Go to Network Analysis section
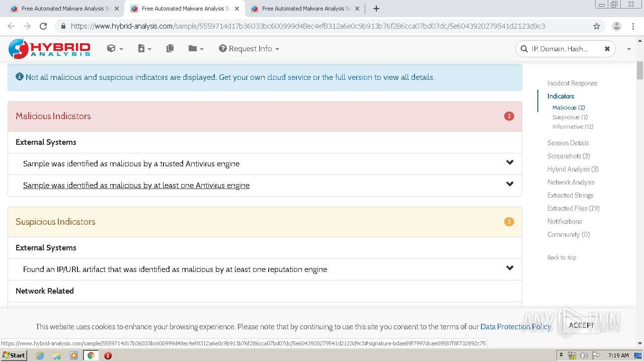 click(571, 183)
